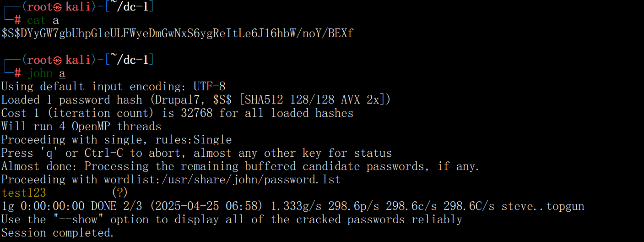Click the UTF-8 encoding text
The height and width of the screenshot is (242, 644).
209,87
